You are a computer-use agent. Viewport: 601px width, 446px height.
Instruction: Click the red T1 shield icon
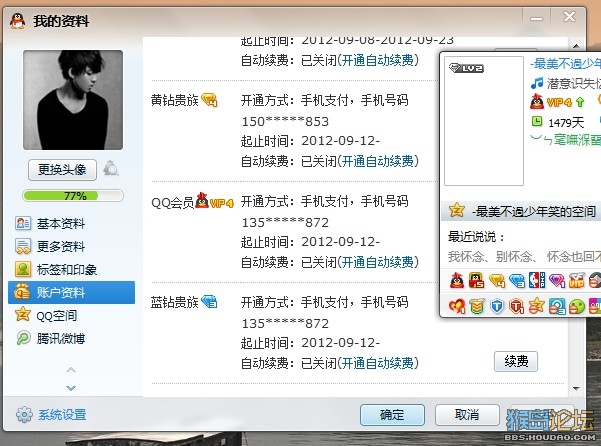[x=516, y=307]
